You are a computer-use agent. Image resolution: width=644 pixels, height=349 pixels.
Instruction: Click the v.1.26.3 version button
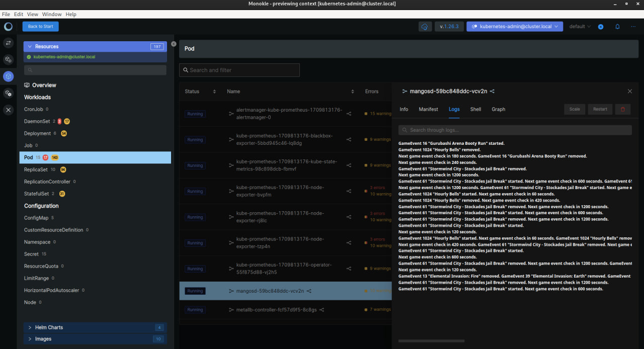click(449, 27)
